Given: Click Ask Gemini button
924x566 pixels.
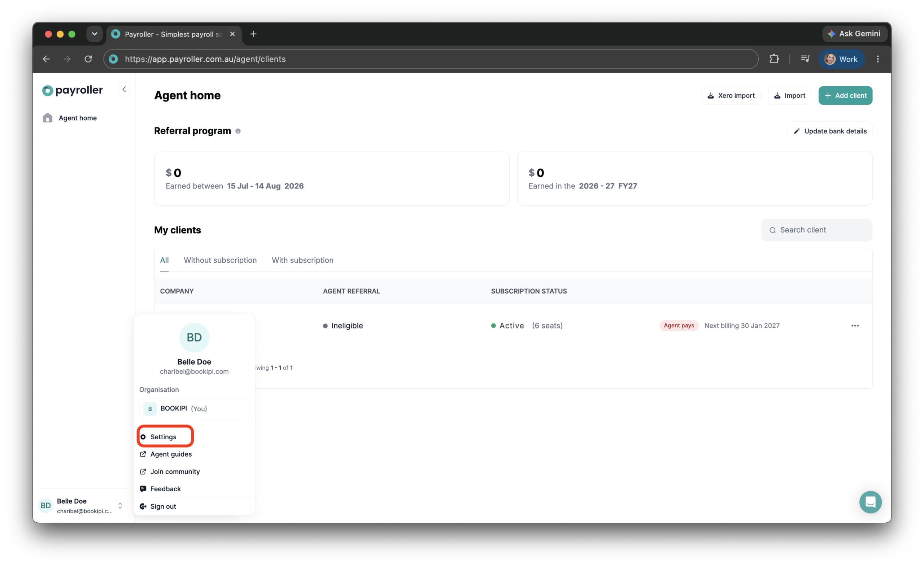Looking at the screenshot, I should (x=854, y=34).
